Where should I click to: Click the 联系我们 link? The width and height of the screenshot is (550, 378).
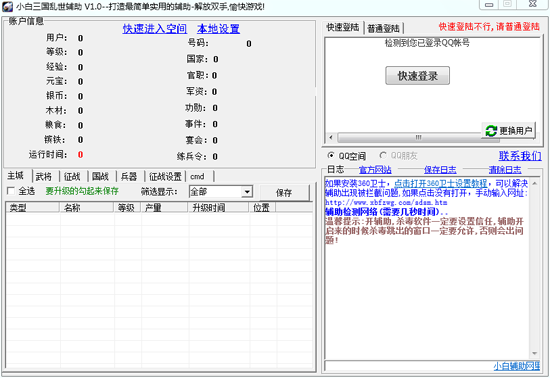[x=520, y=156]
